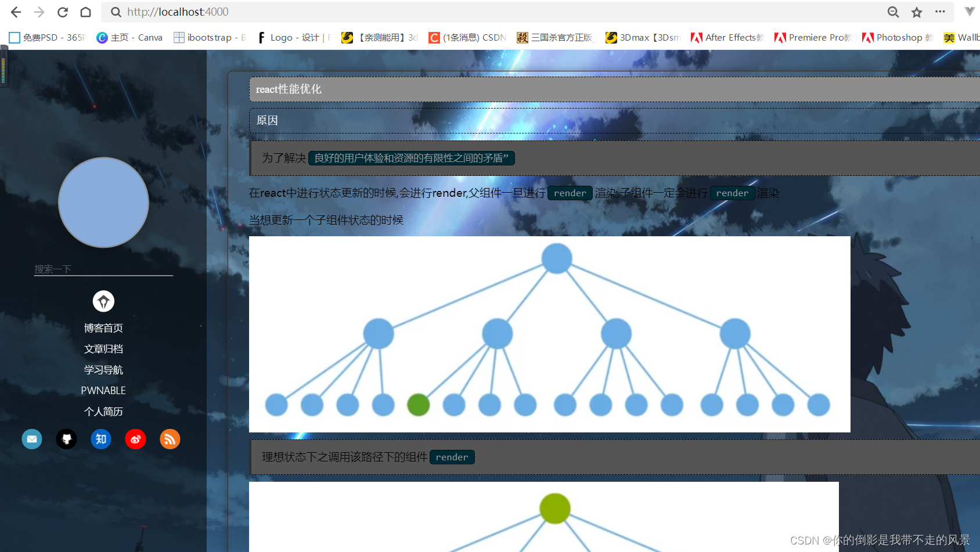Open the GitHub profile icon

[66, 439]
